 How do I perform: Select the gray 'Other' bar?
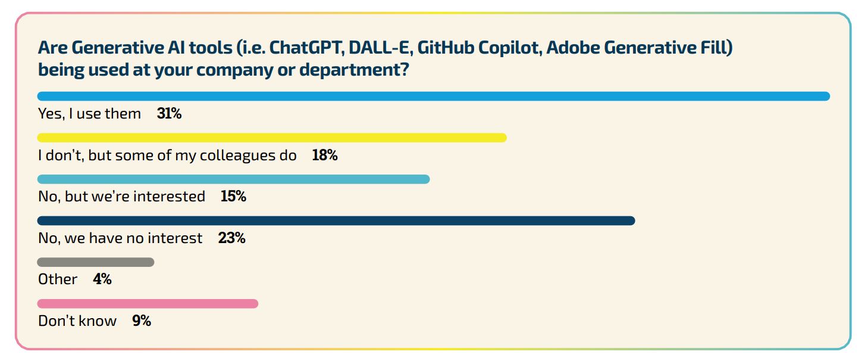click(x=95, y=262)
